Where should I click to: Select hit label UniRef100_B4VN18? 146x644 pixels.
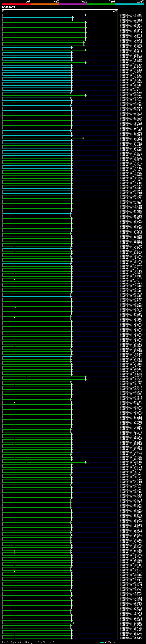coord(131,143)
